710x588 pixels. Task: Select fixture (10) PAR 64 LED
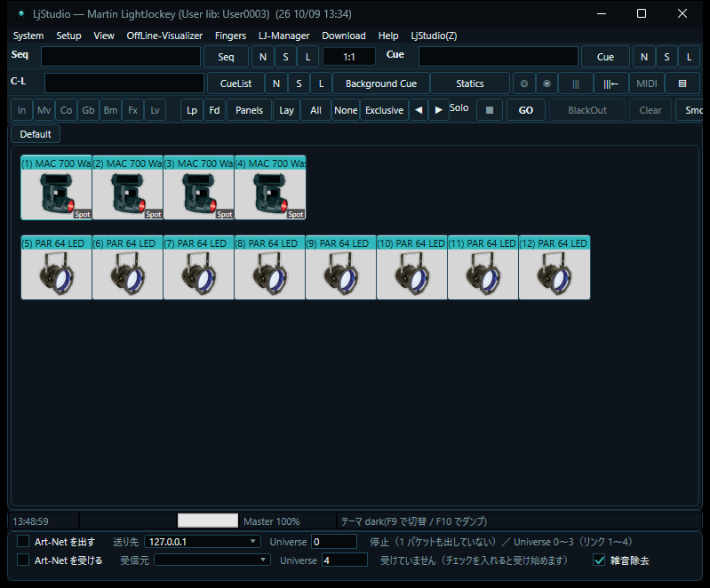[412, 267]
